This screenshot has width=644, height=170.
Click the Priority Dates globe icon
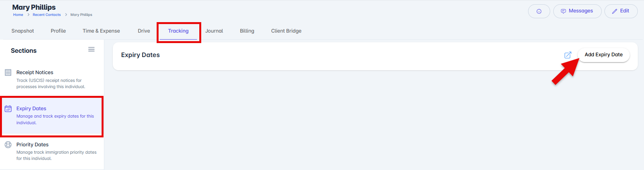coord(8,145)
